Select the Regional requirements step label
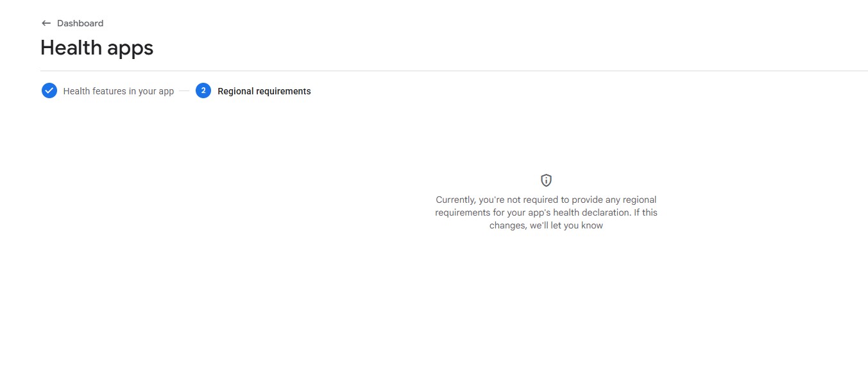The height and width of the screenshot is (369, 868). (x=264, y=91)
